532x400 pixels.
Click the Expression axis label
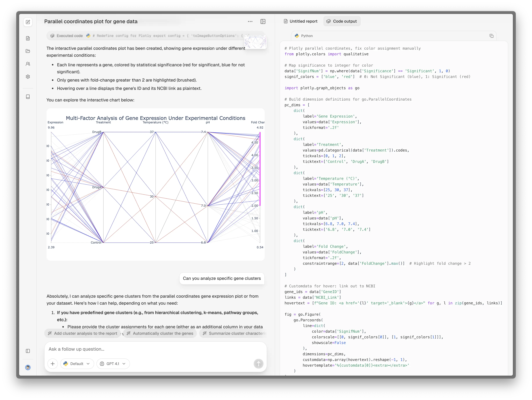pyautogui.click(x=55, y=122)
